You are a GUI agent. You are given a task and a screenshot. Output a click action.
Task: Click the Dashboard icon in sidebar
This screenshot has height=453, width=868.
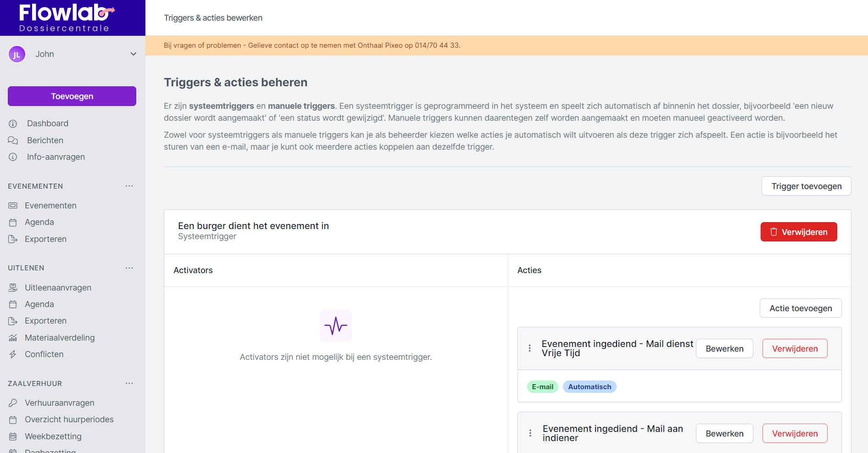(x=13, y=123)
